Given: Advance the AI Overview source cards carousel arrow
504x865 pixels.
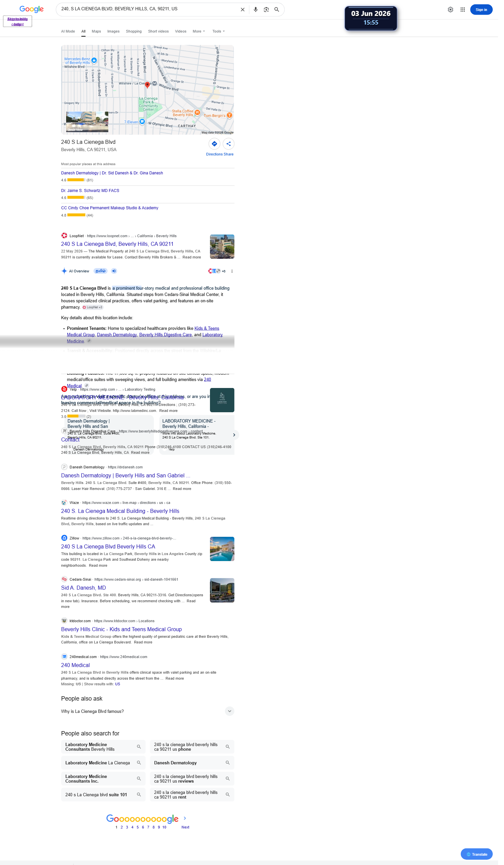Looking at the screenshot, I should 234,435.
